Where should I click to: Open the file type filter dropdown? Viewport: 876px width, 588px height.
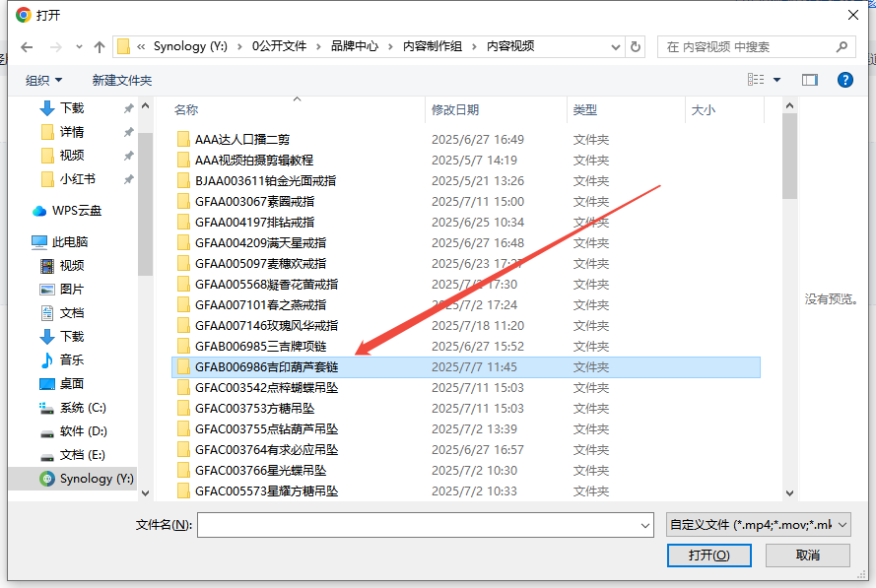[x=757, y=525]
